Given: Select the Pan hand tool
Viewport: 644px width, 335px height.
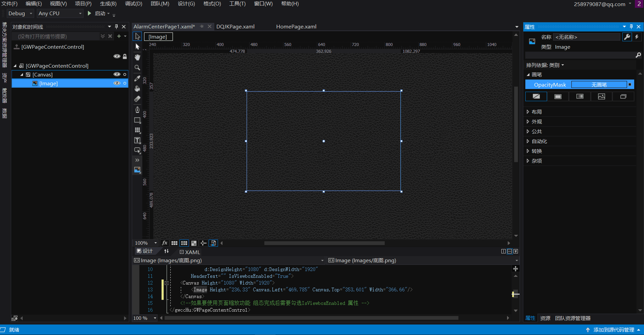Looking at the screenshot, I should [x=137, y=57].
